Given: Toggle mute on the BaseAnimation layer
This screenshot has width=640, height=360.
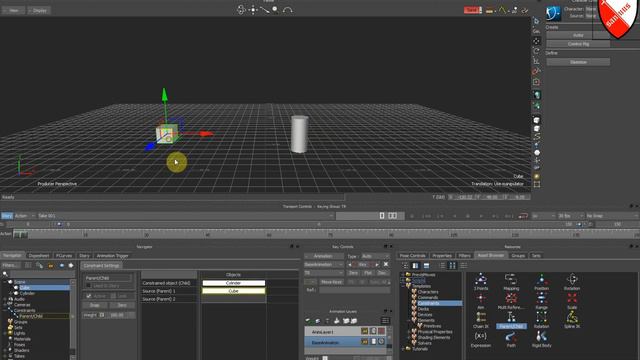Looking at the screenshot, I should tap(381, 342).
